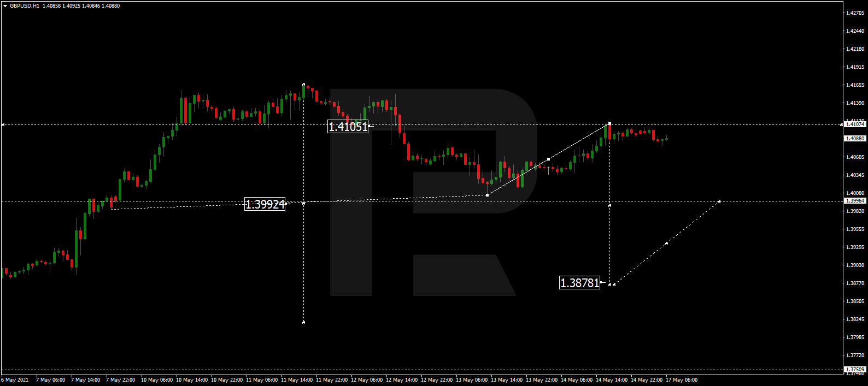Click the 1.40605 price scale label
The width and height of the screenshot is (868, 386).
click(x=855, y=157)
